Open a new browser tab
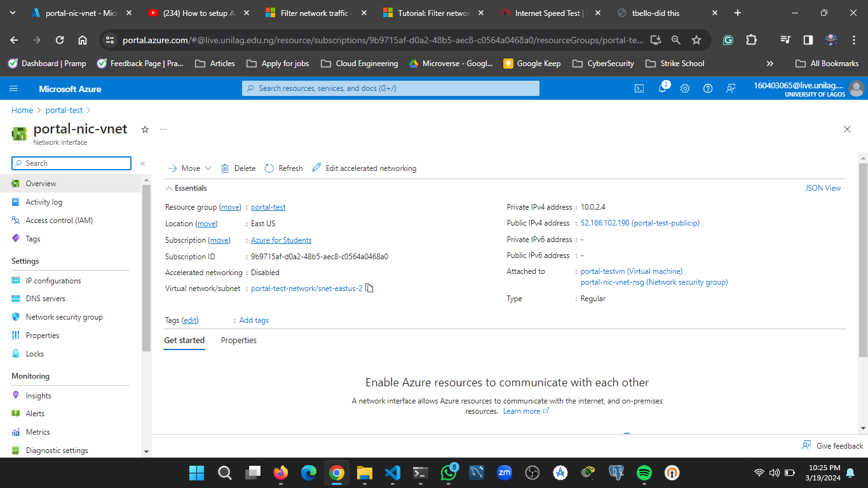The width and height of the screenshot is (868, 488). [738, 13]
